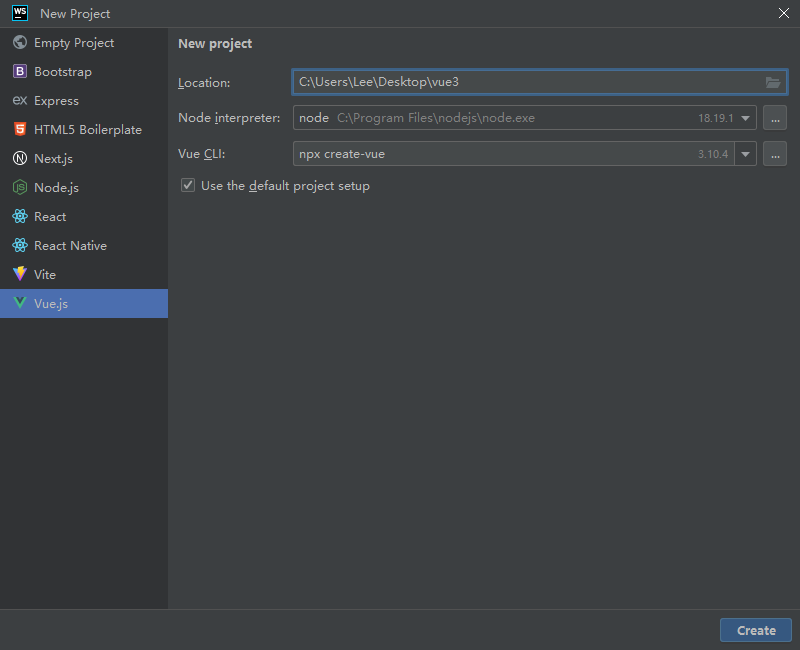
Task: Select Vue.js in the project list
Action: pos(84,304)
